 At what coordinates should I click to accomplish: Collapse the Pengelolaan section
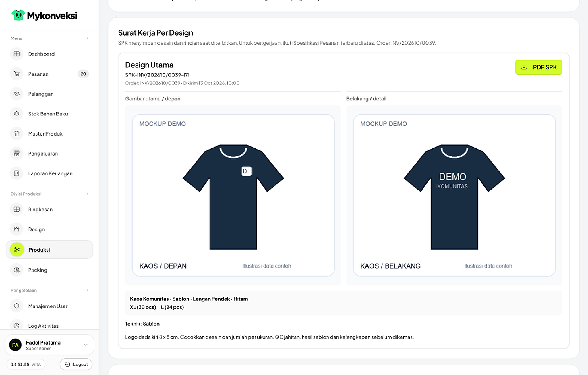87,290
